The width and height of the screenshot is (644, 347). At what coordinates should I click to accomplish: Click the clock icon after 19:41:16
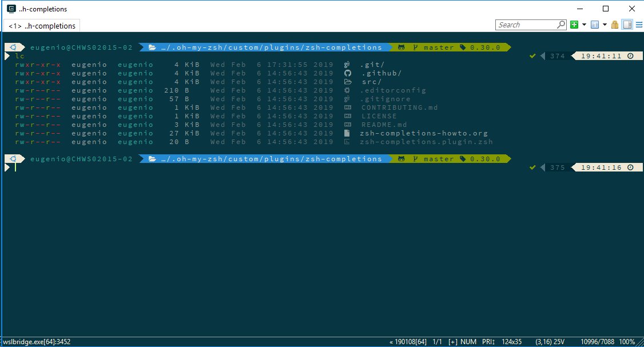(x=630, y=167)
